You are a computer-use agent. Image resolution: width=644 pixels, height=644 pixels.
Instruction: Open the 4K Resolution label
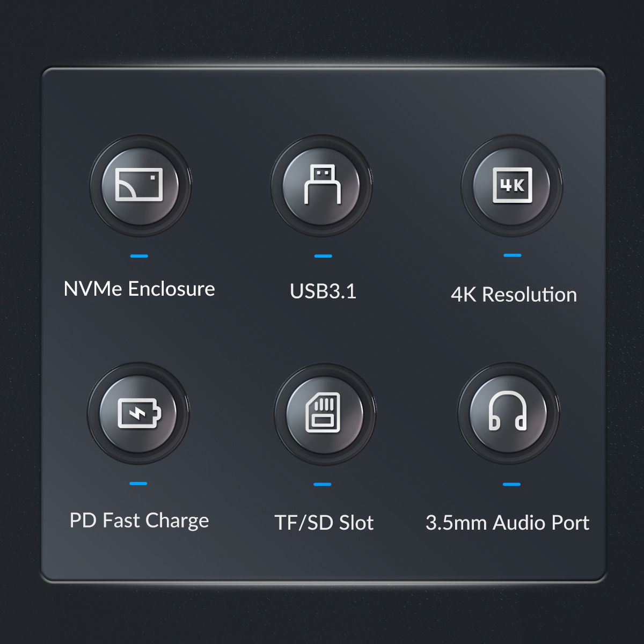click(x=514, y=295)
